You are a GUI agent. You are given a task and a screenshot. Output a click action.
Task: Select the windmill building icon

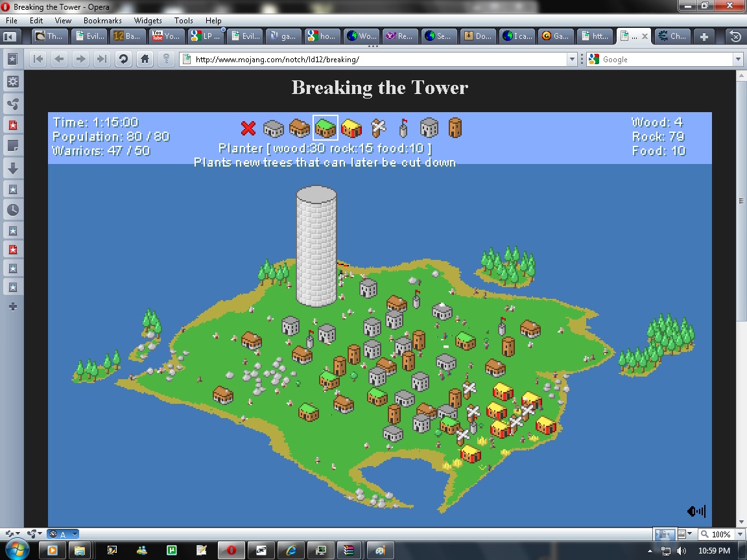point(378,128)
